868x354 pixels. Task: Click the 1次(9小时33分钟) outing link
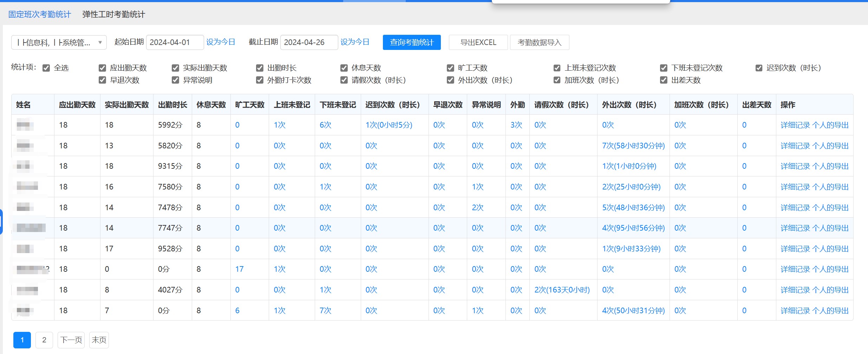(x=631, y=249)
